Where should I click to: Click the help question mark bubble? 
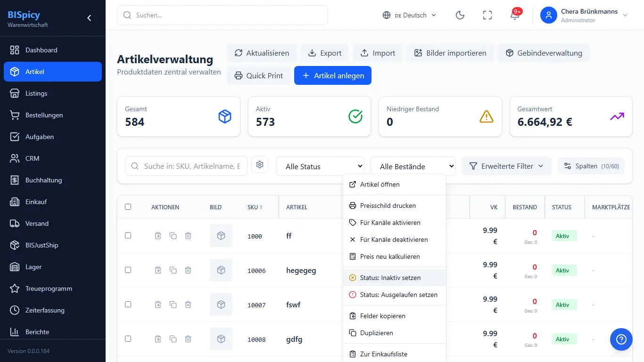[621, 339]
